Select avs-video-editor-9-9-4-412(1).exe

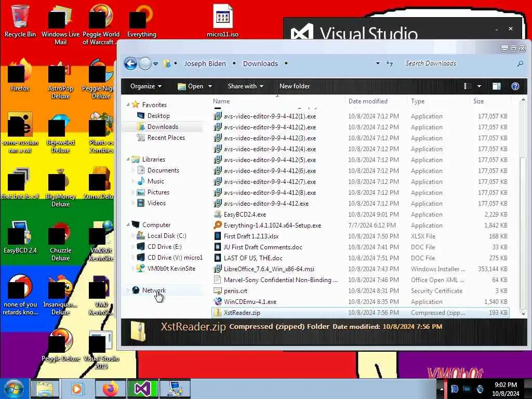click(x=270, y=116)
